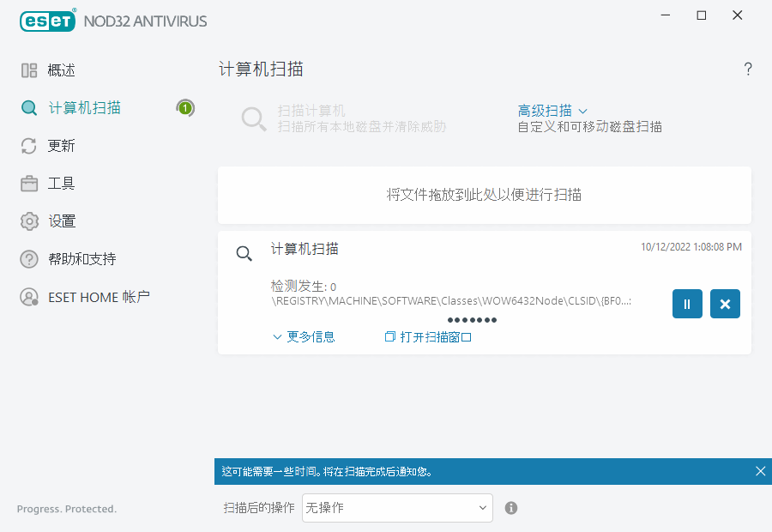This screenshot has width=772, height=532.
Task: Click the green notification badge on 计算机扫描
Action: click(185, 107)
